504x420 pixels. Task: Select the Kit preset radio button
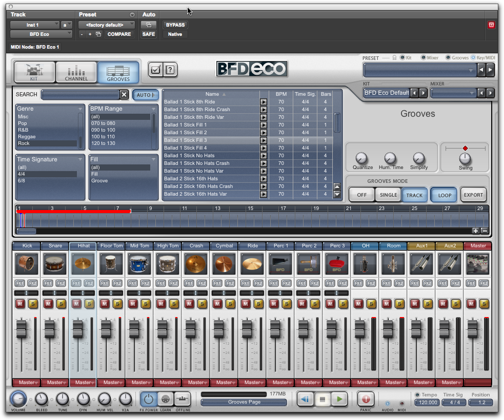point(402,57)
